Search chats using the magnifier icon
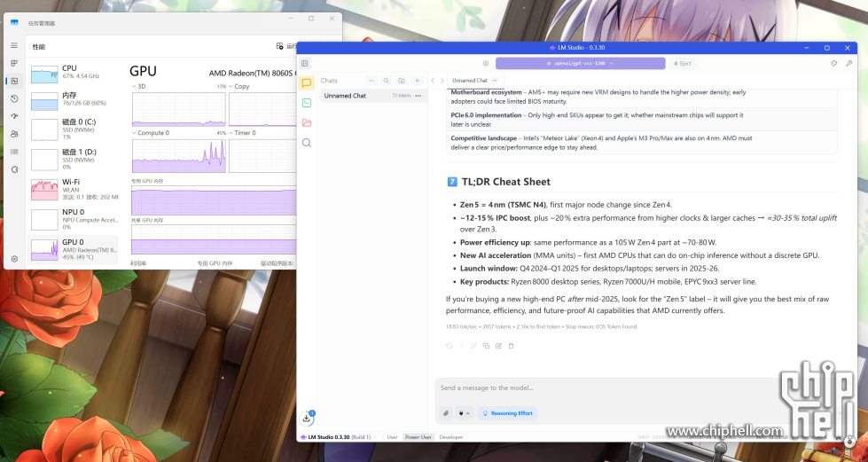The width and height of the screenshot is (868, 462). click(387, 81)
